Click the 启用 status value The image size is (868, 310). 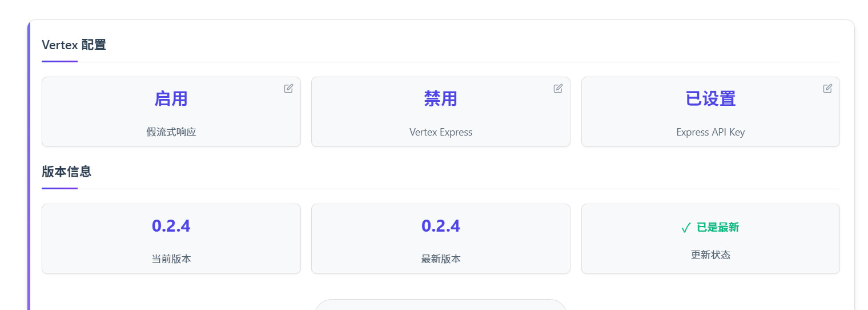[x=171, y=99]
